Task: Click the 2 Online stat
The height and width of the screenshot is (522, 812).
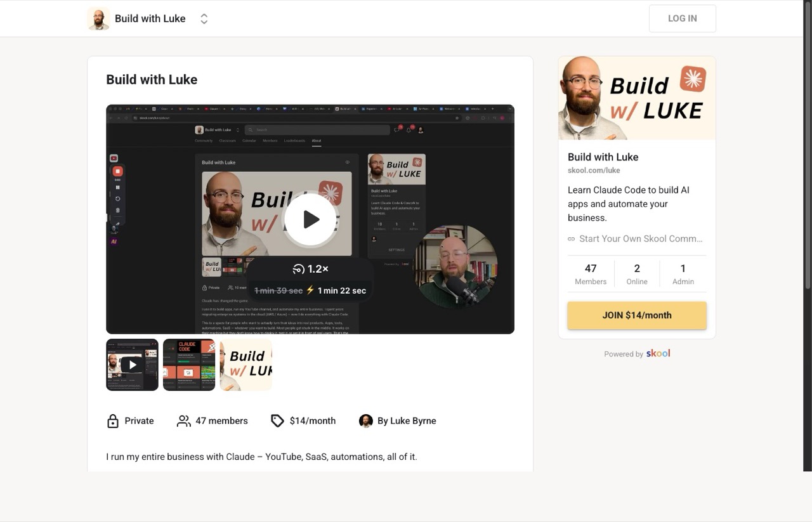Action: coord(637,274)
